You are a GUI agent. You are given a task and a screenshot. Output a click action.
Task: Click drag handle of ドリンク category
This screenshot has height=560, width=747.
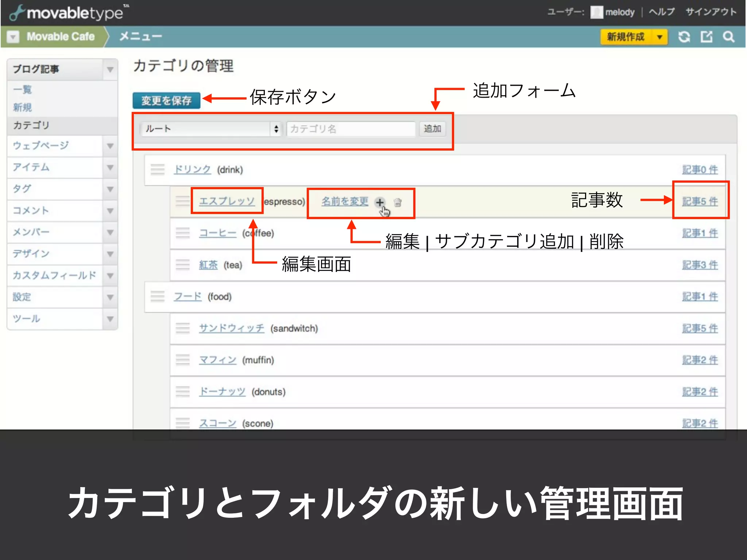click(158, 170)
